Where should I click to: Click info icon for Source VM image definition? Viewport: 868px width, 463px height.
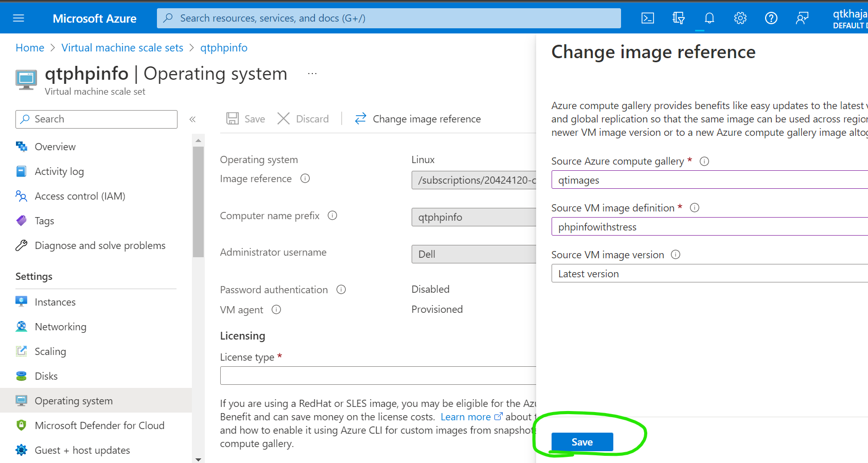coord(695,208)
